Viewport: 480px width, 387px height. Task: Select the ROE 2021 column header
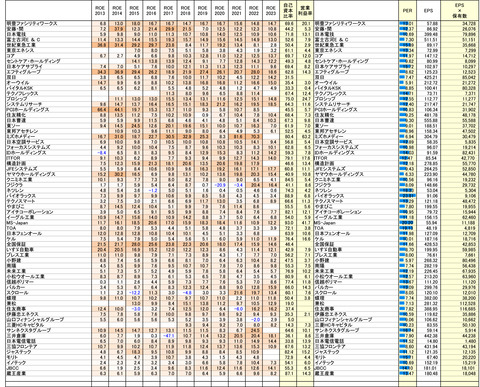point(237,10)
